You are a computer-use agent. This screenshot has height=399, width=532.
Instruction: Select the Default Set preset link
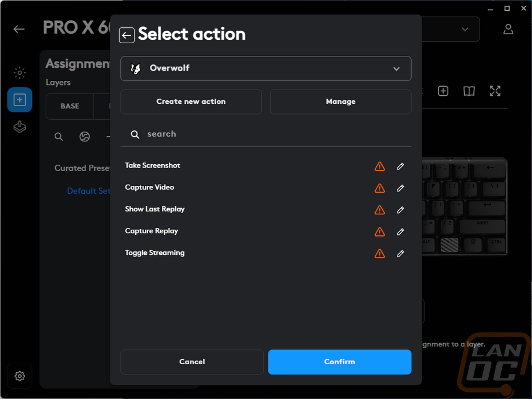88,191
